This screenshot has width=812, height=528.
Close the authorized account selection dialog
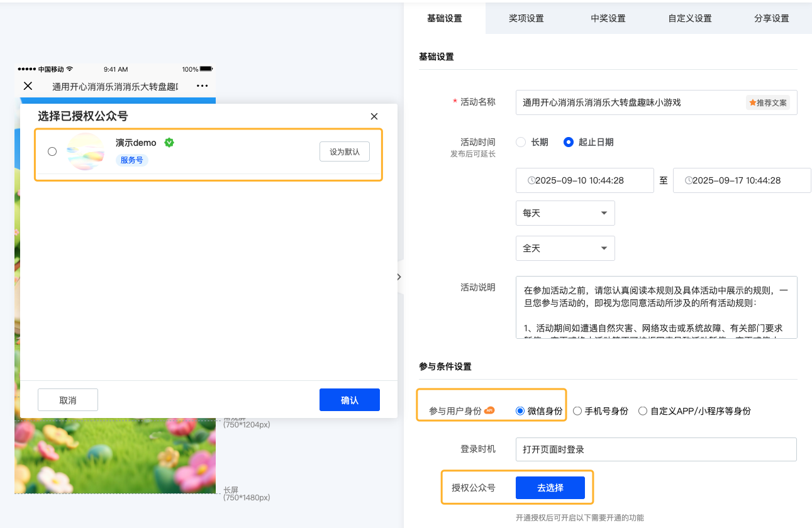[x=374, y=116]
